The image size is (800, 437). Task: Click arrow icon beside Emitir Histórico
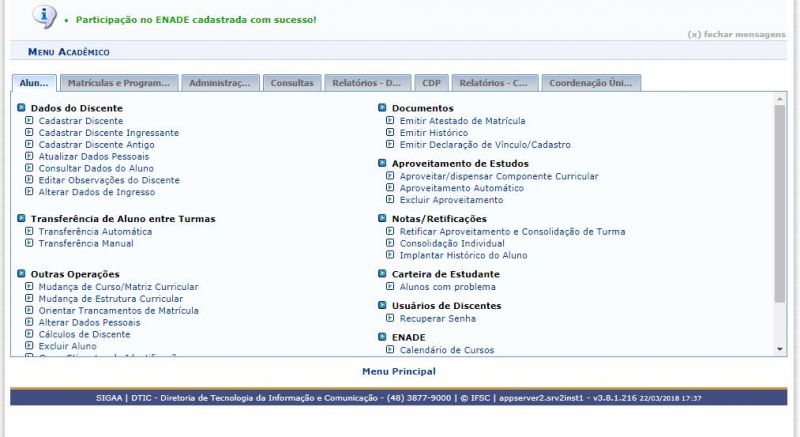coord(390,133)
